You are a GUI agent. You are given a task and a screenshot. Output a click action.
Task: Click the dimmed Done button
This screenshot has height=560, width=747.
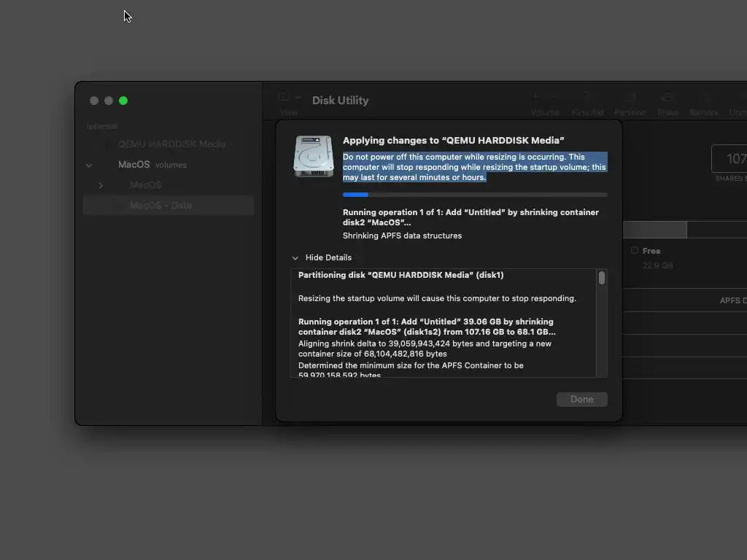pos(581,400)
